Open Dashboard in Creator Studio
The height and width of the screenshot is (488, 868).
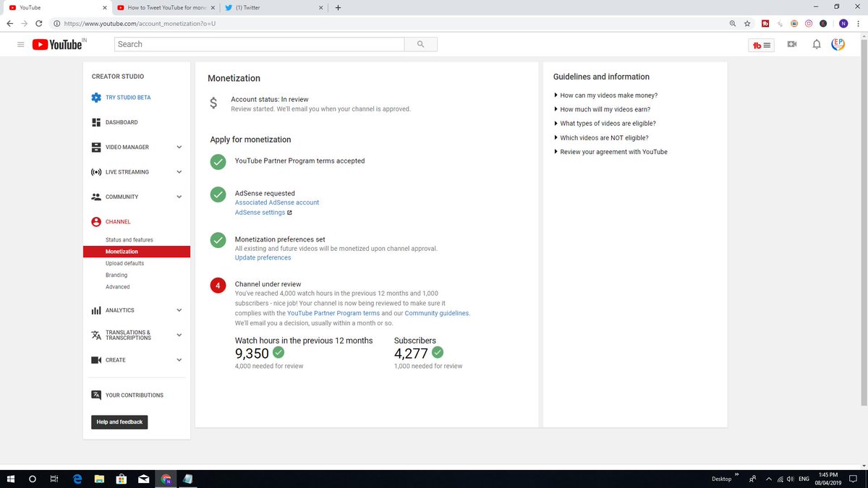point(122,122)
